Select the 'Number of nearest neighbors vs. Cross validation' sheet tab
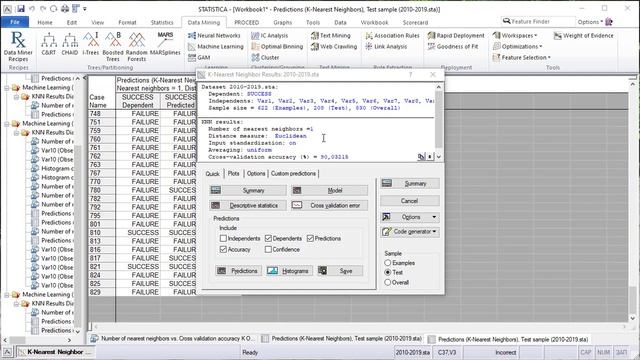This screenshot has width=640, height=360. tap(173, 339)
